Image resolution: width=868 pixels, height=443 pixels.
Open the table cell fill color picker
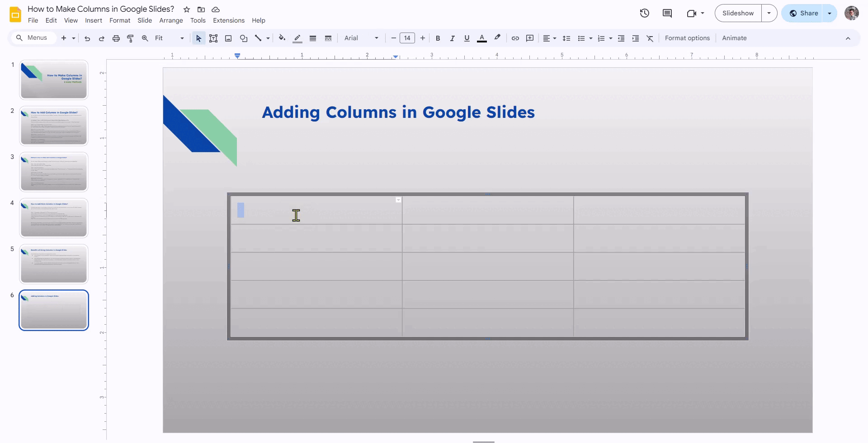click(282, 38)
